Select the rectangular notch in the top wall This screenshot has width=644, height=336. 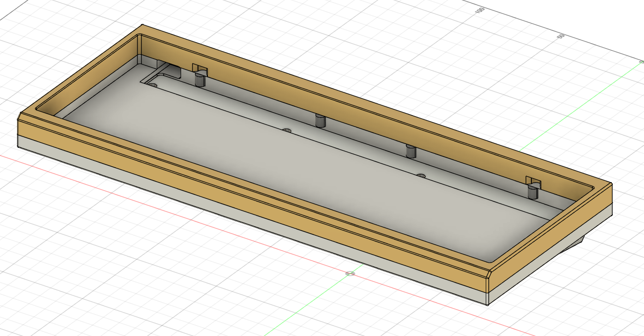[195, 67]
